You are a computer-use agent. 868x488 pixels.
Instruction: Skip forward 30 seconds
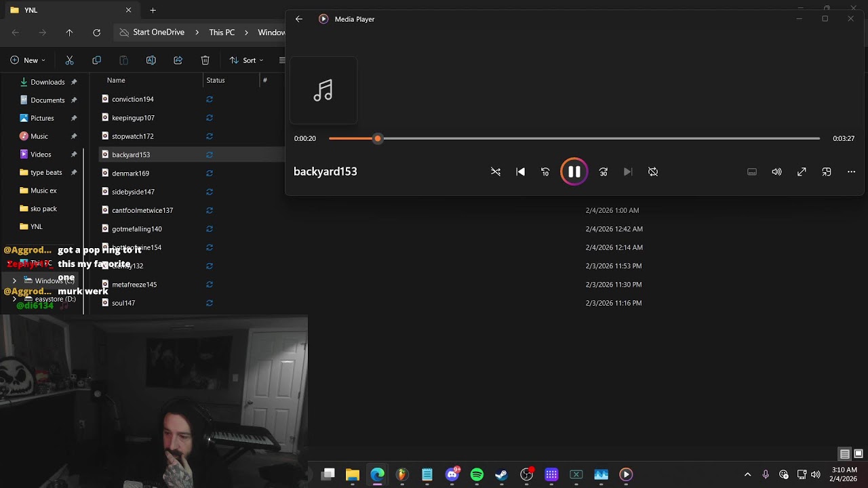pyautogui.click(x=604, y=172)
